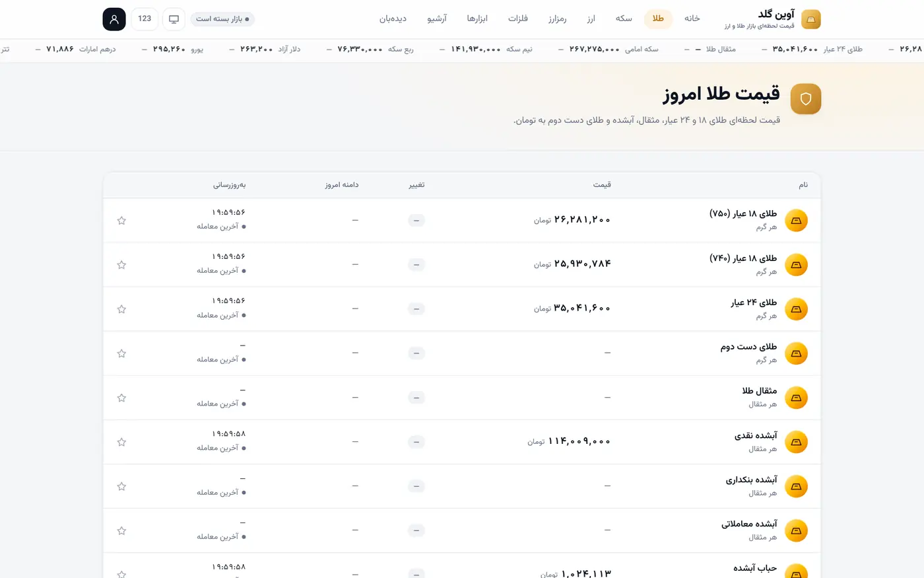Click the gold bar icon for آبشده بنکداری
The width and height of the screenshot is (924, 578).
point(797,486)
